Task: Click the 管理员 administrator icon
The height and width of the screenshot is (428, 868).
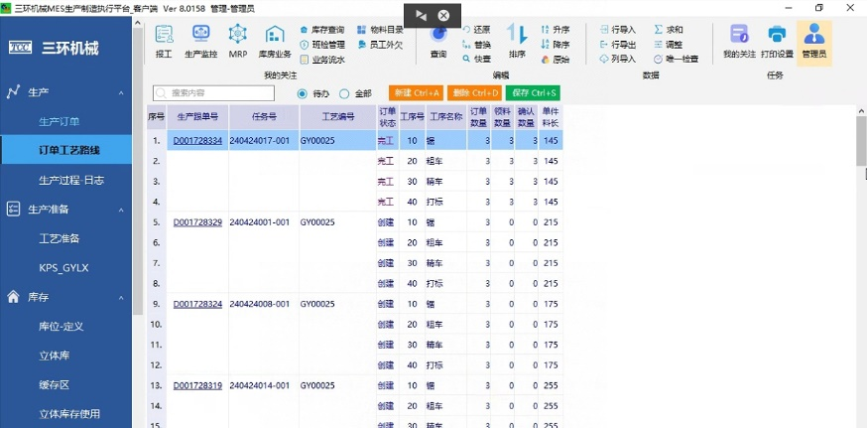Action: pyautogui.click(x=814, y=44)
